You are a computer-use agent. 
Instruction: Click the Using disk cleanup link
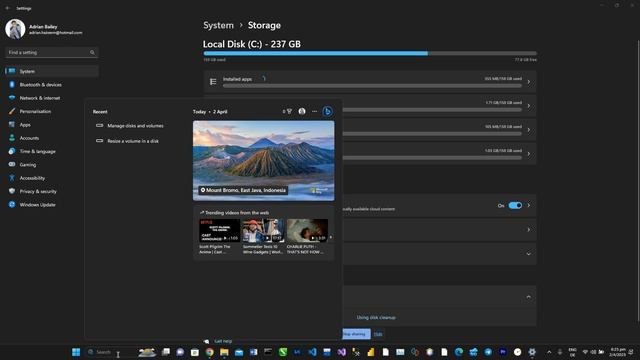(376, 317)
